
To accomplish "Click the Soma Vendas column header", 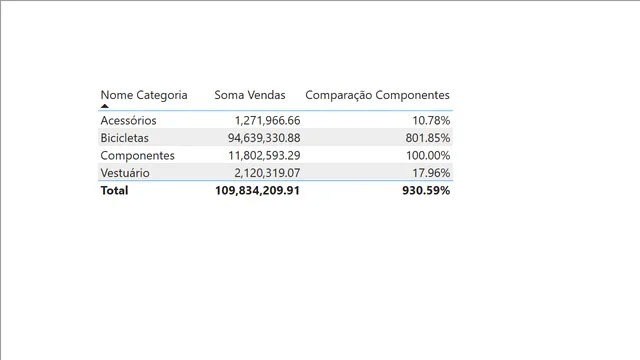I will click(250, 95).
